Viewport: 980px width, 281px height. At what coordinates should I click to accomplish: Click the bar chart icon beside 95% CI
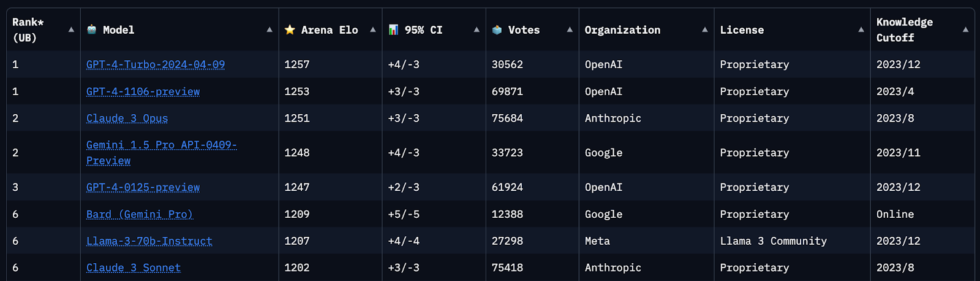[x=393, y=29]
